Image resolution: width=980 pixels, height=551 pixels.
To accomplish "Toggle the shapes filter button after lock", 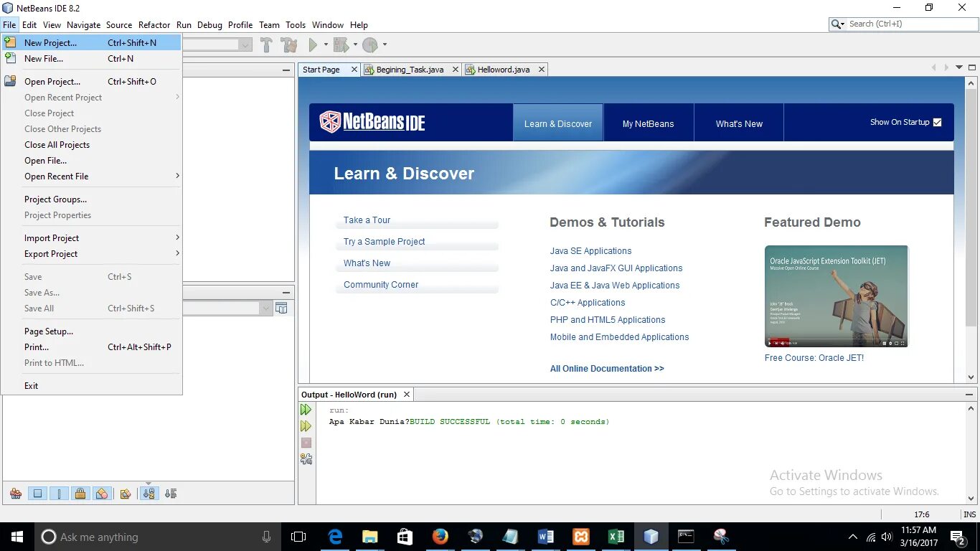I will (102, 494).
